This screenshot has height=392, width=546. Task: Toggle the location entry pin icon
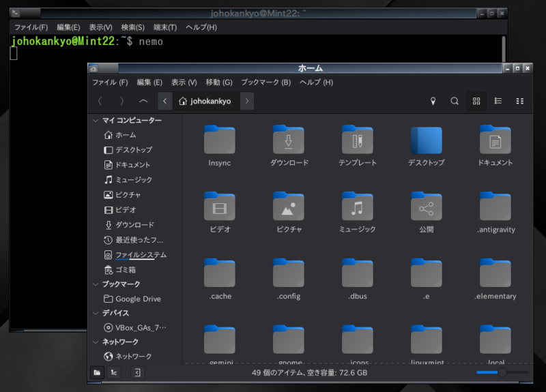coord(433,101)
